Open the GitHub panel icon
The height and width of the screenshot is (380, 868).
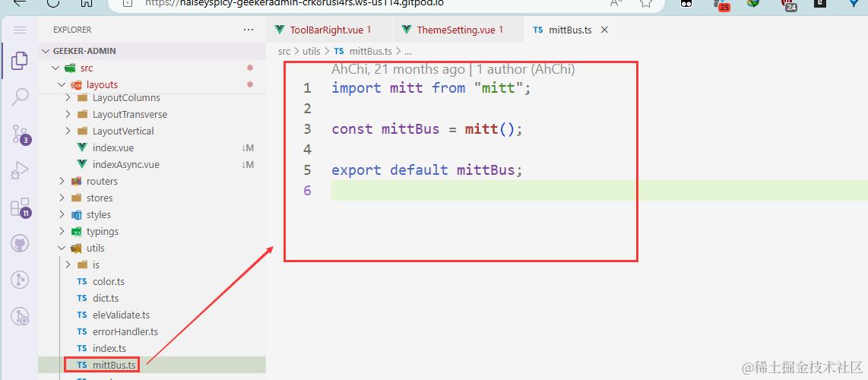coord(19,243)
